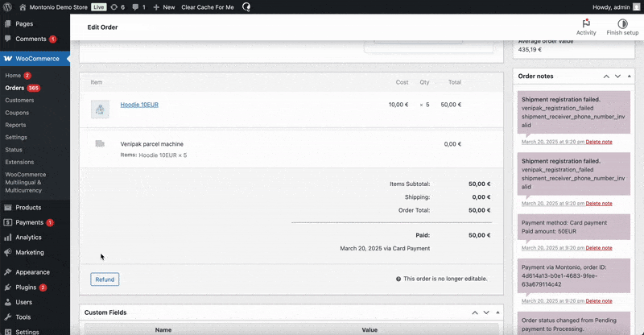Click the Montonio Demo Store site name
Image resolution: width=644 pixels, height=335 pixels.
[x=58, y=7]
